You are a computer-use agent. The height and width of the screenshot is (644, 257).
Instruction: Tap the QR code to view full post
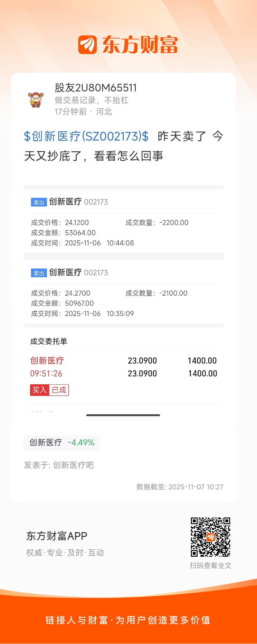click(210, 537)
